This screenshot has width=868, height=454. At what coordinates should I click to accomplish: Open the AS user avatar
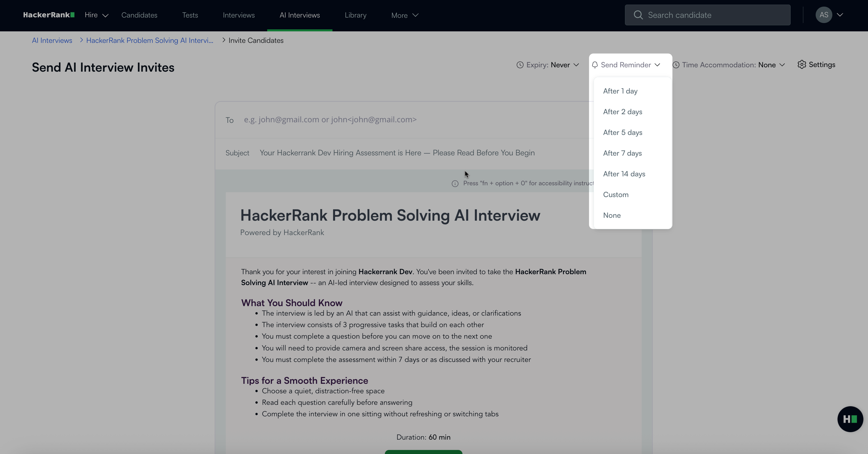pyautogui.click(x=823, y=15)
